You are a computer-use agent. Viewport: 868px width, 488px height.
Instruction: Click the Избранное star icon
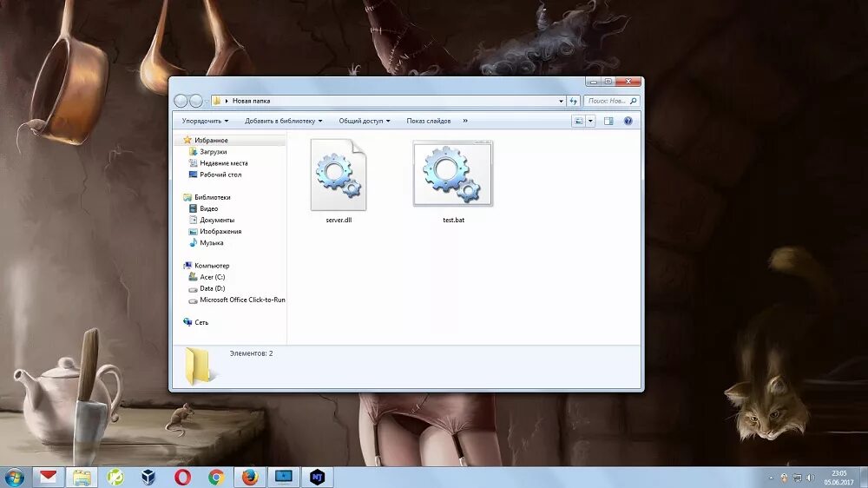pos(187,140)
